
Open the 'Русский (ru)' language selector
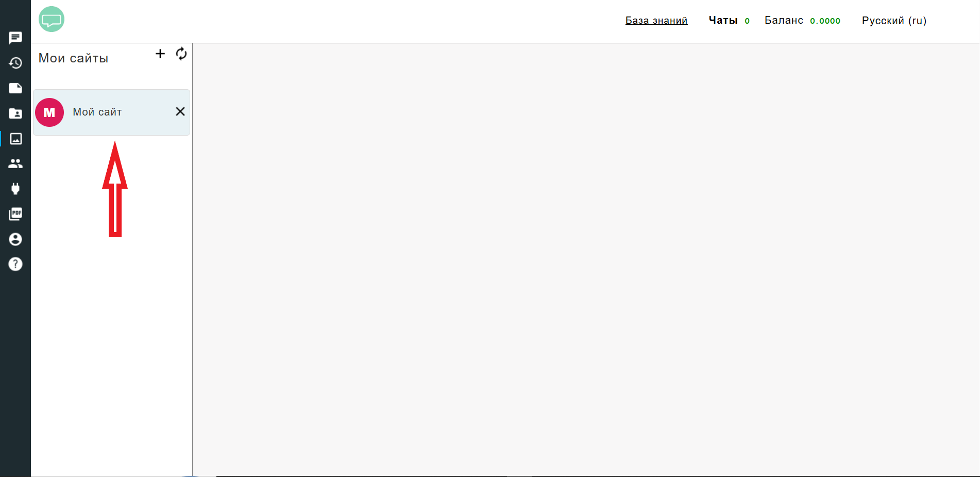894,21
